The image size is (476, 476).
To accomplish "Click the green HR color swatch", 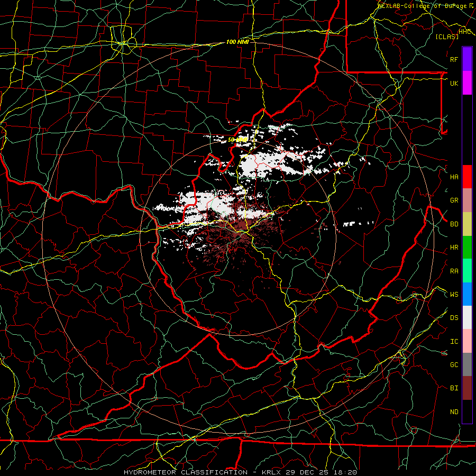I will [467, 248].
